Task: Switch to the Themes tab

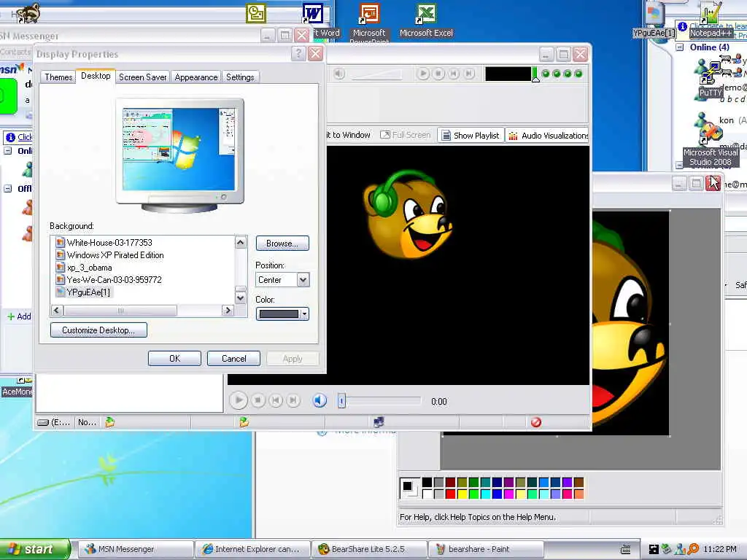Action: [58, 77]
